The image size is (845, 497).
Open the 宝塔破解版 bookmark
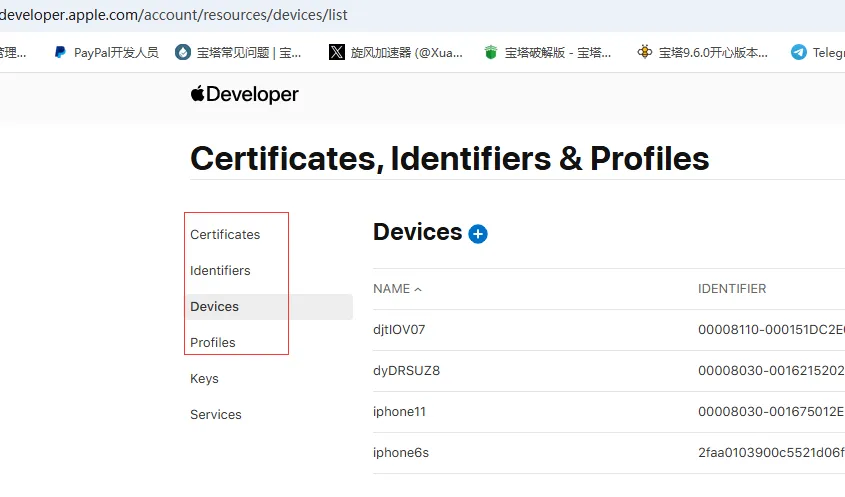548,52
